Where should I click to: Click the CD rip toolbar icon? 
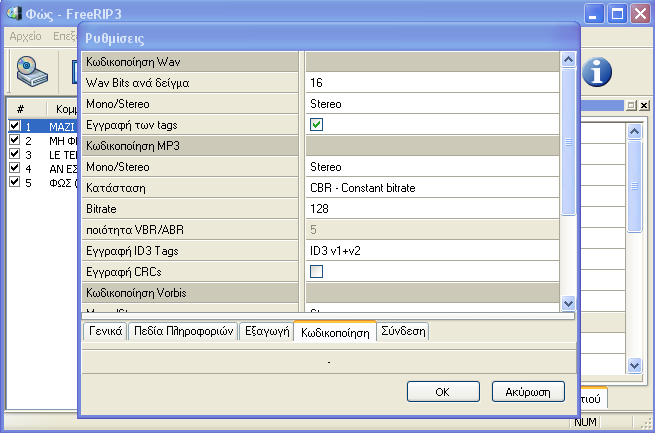coord(27,71)
